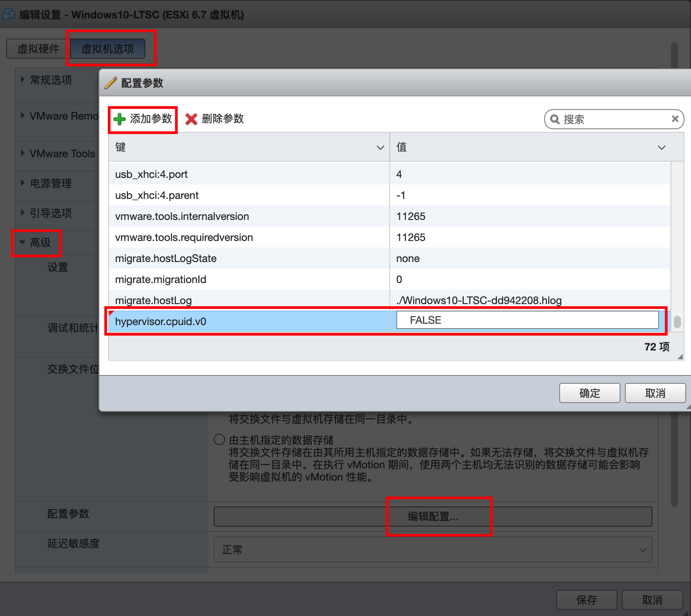Expand the 电源管理 section
The width and height of the screenshot is (691, 616).
[22, 183]
